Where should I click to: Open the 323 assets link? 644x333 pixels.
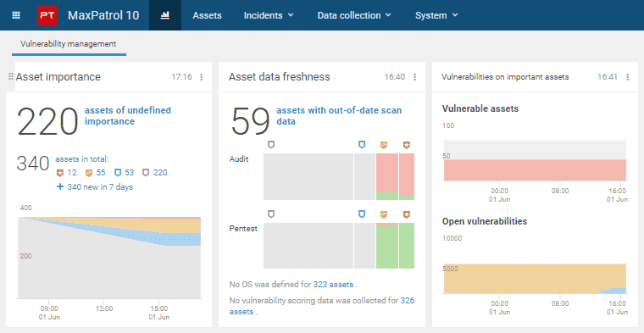point(333,284)
